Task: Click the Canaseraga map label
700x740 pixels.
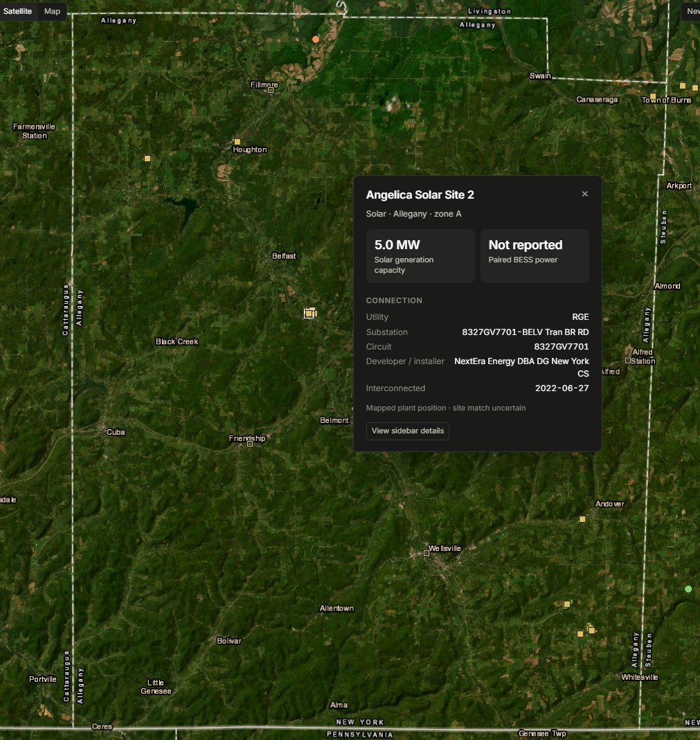Action: [x=597, y=100]
